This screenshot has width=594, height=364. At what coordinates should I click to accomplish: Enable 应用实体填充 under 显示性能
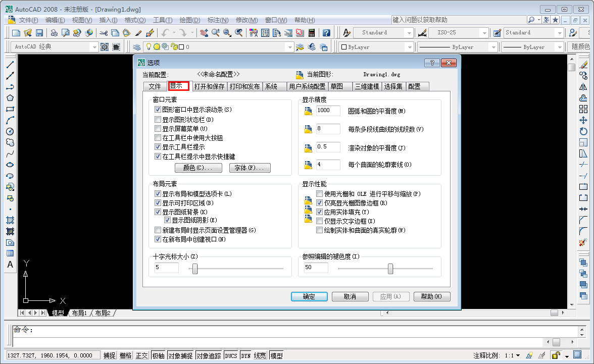coord(320,212)
